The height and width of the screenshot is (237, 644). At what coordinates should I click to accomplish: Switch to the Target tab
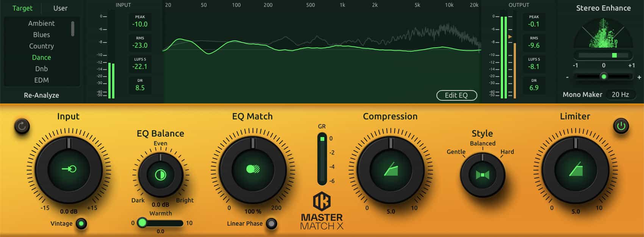point(22,8)
